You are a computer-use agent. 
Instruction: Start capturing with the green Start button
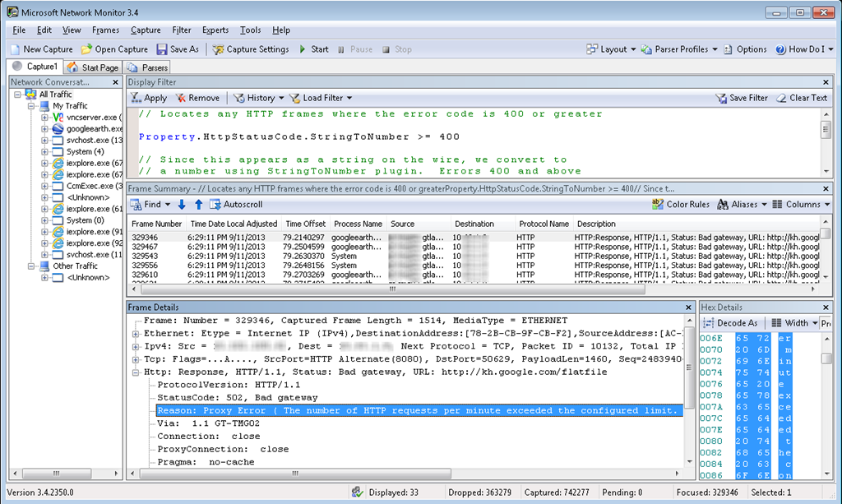pyautogui.click(x=303, y=49)
